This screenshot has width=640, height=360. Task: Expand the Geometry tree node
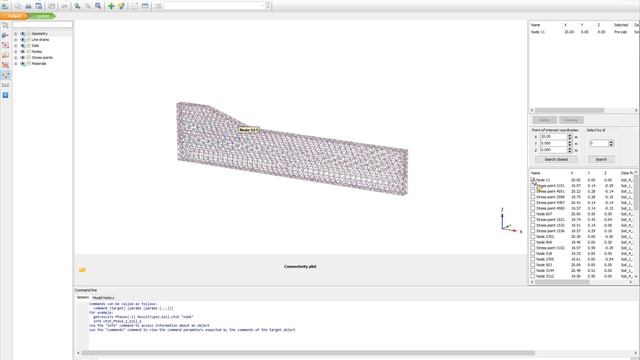tap(16, 34)
